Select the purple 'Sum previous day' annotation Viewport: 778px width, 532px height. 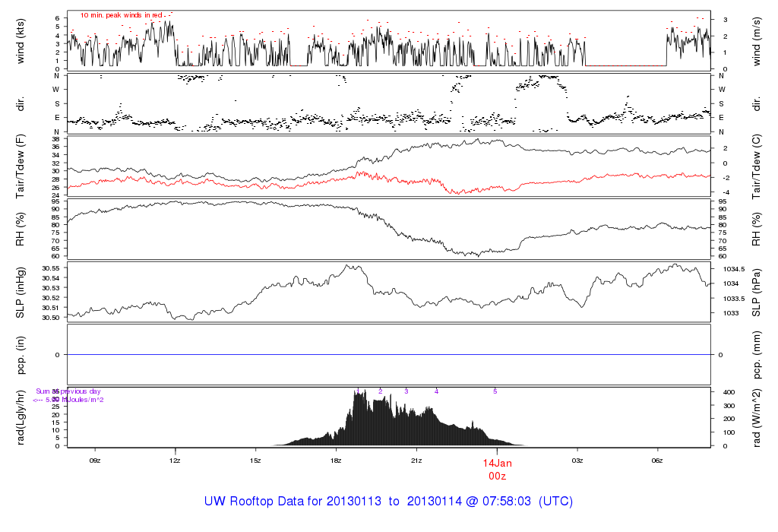pos(68,391)
